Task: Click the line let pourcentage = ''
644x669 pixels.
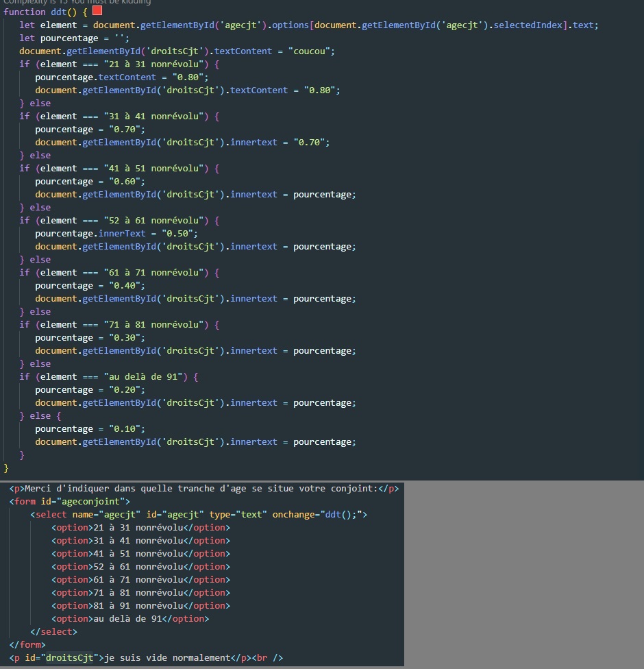Action: pyautogui.click(x=74, y=38)
